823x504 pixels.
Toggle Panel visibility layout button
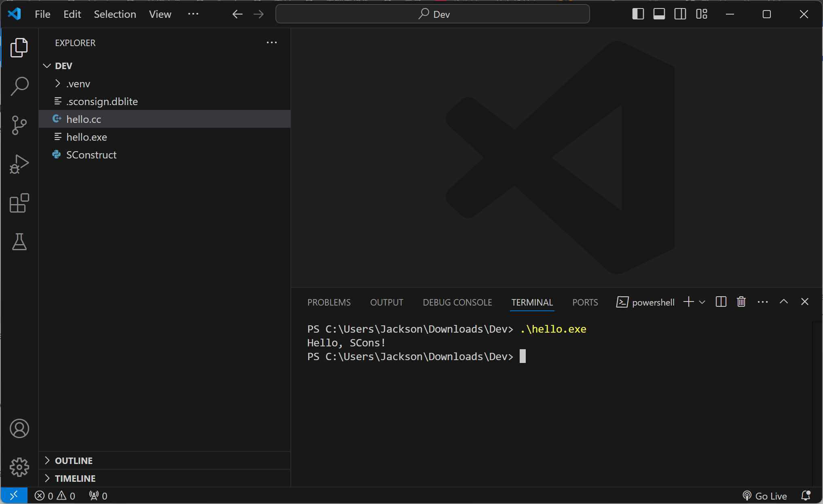coord(659,14)
